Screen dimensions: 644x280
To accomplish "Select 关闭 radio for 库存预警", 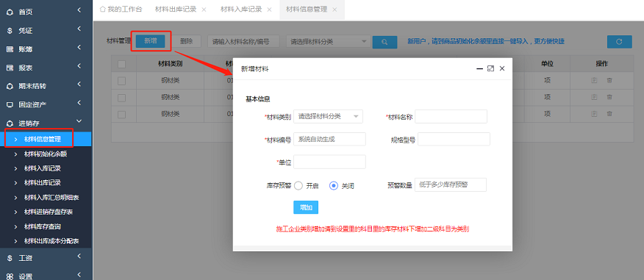I will pos(334,186).
